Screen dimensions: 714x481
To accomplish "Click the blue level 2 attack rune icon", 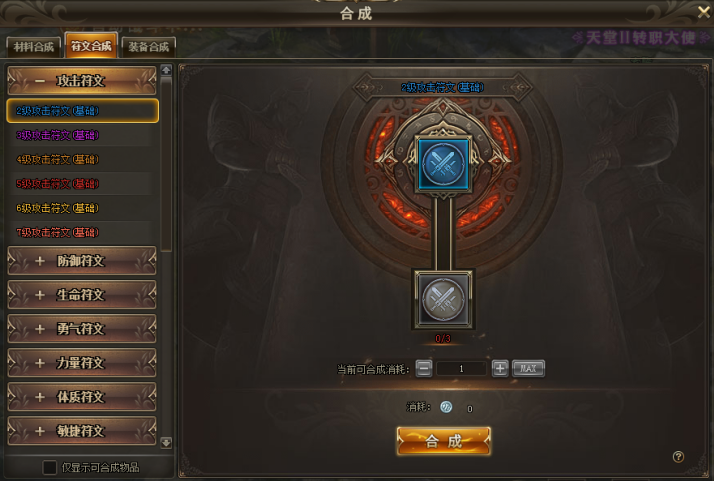I will coord(443,164).
